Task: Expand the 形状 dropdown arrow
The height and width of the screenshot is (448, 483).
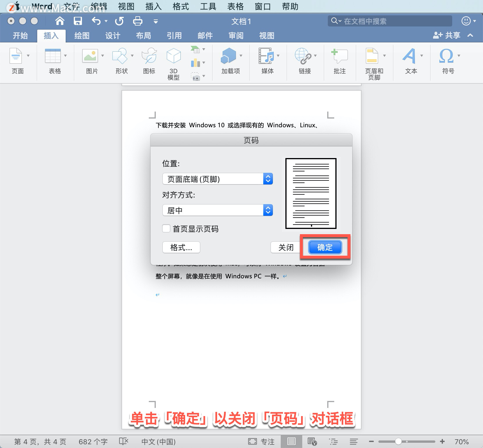Action: tap(132, 55)
